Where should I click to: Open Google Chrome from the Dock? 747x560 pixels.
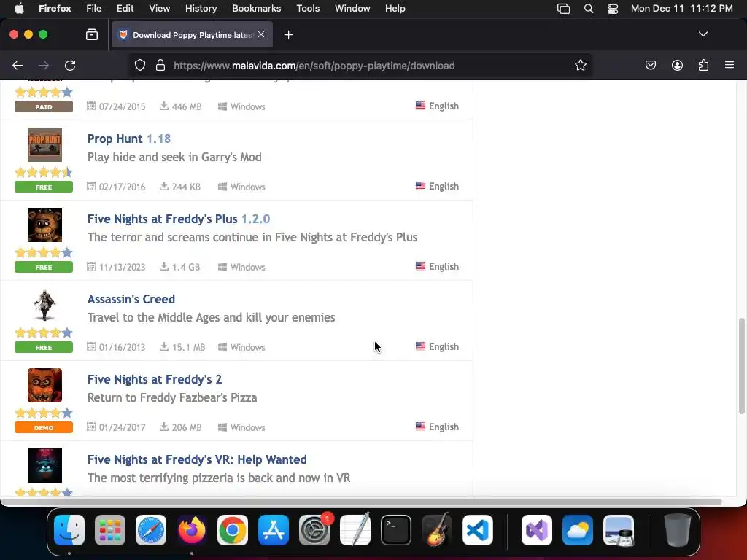click(x=233, y=530)
